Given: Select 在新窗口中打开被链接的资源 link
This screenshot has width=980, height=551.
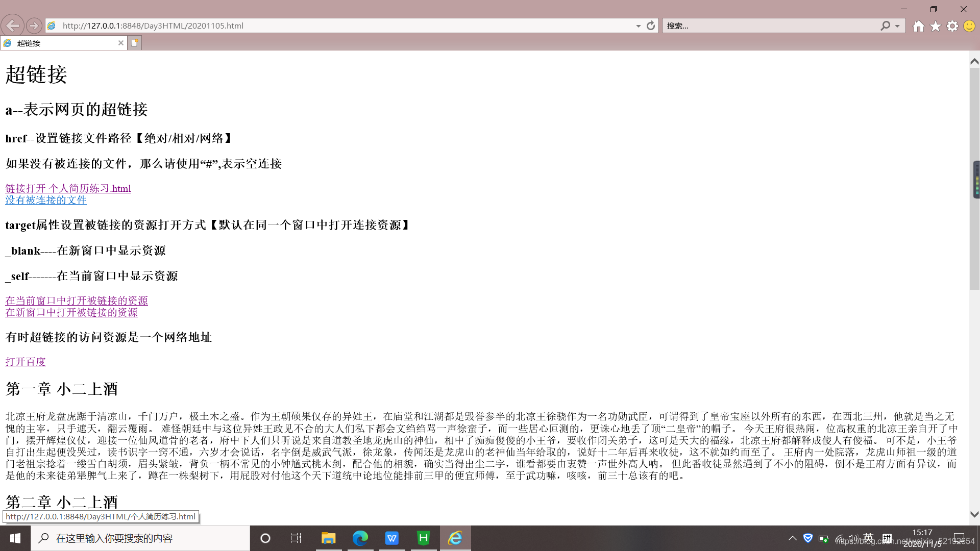Looking at the screenshot, I should coord(71,312).
